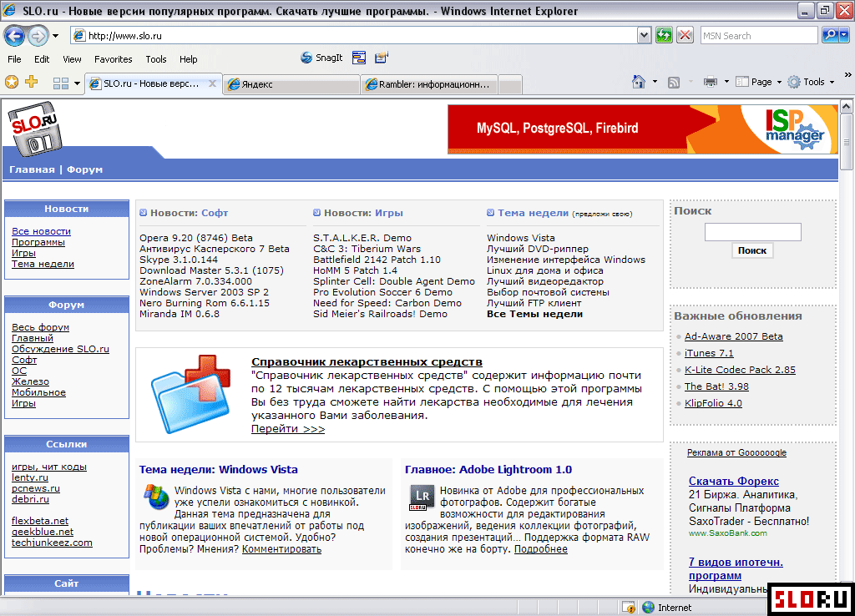Open a new blank tab
Image resolution: width=855 pixels, height=616 pixels.
[510, 84]
